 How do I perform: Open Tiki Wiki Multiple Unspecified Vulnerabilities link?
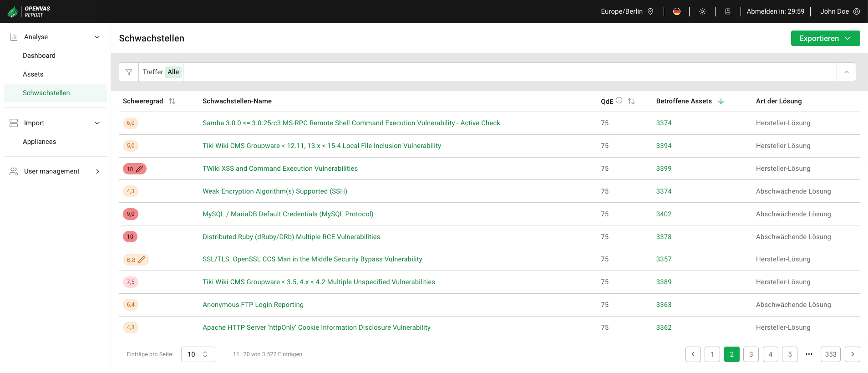pyautogui.click(x=319, y=282)
